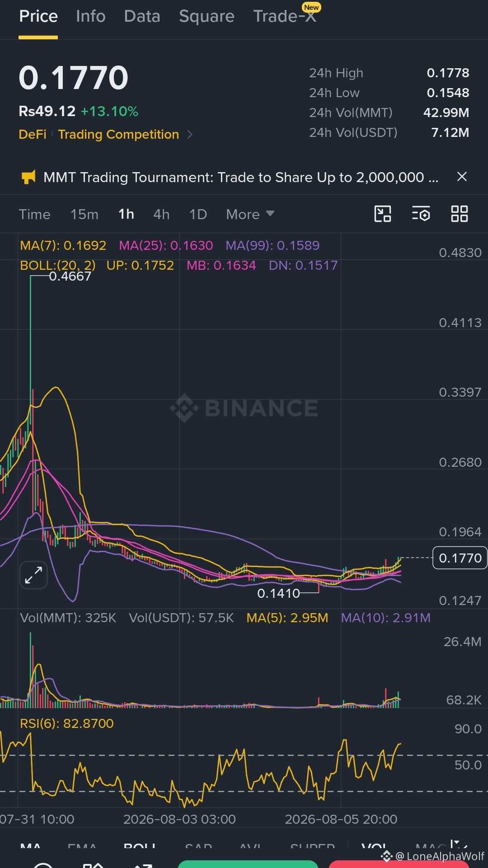Switch to the Info tab
The height and width of the screenshot is (868, 488).
click(x=91, y=16)
